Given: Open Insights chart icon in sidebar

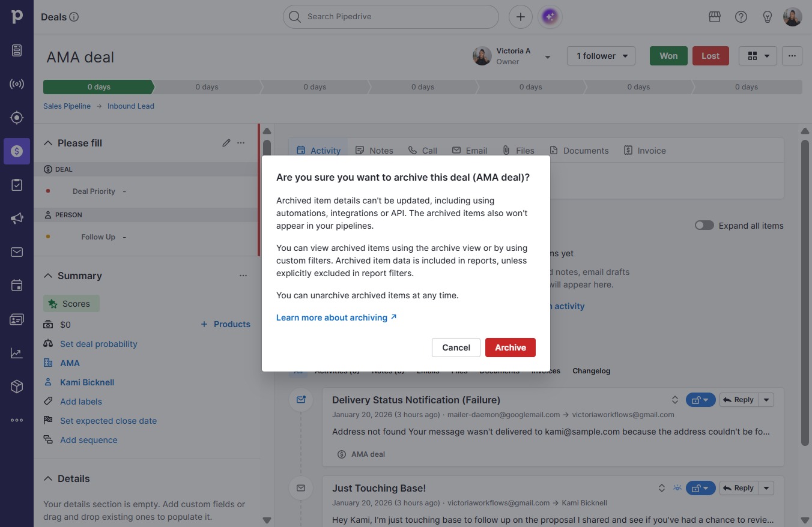Looking at the screenshot, I should (17, 353).
